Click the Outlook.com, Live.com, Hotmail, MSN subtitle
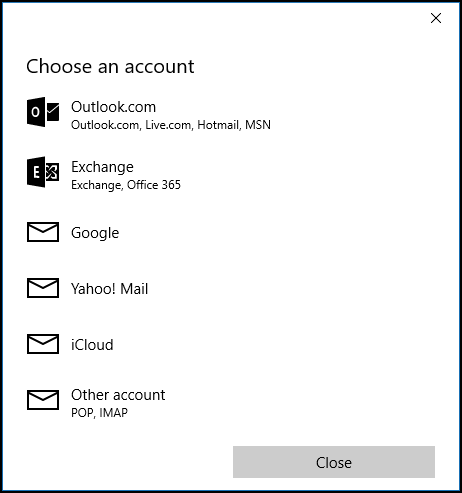Image resolution: width=462 pixels, height=493 pixels. [x=171, y=125]
